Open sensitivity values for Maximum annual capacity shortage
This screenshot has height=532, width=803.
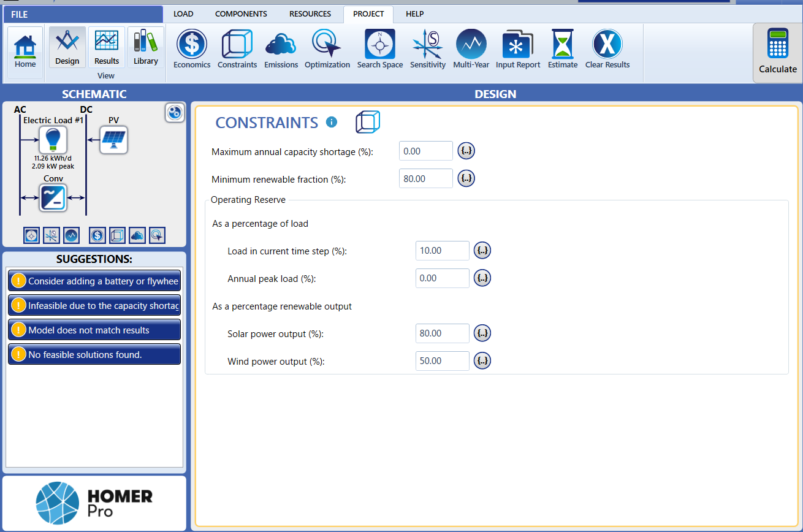(x=466, y=150)
